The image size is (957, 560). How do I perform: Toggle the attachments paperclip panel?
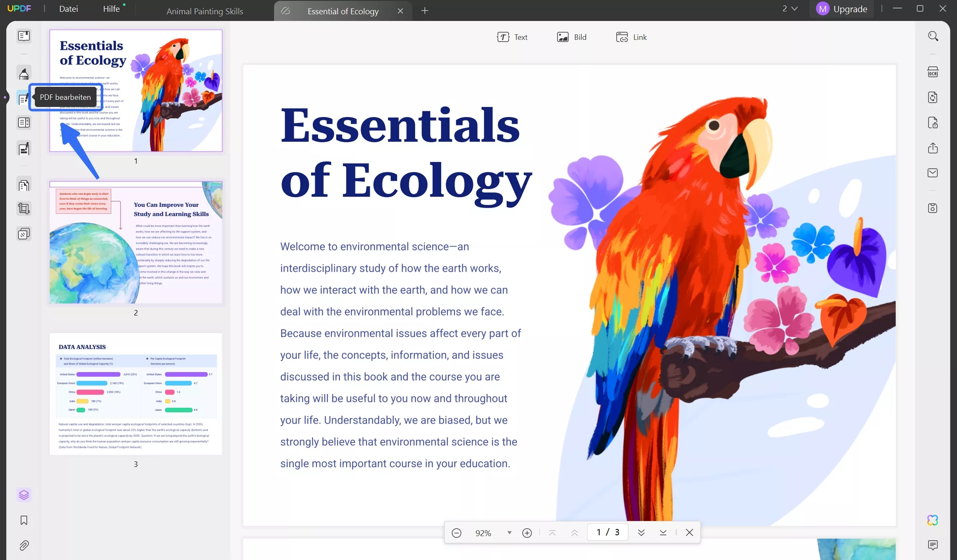coord(24,545)
